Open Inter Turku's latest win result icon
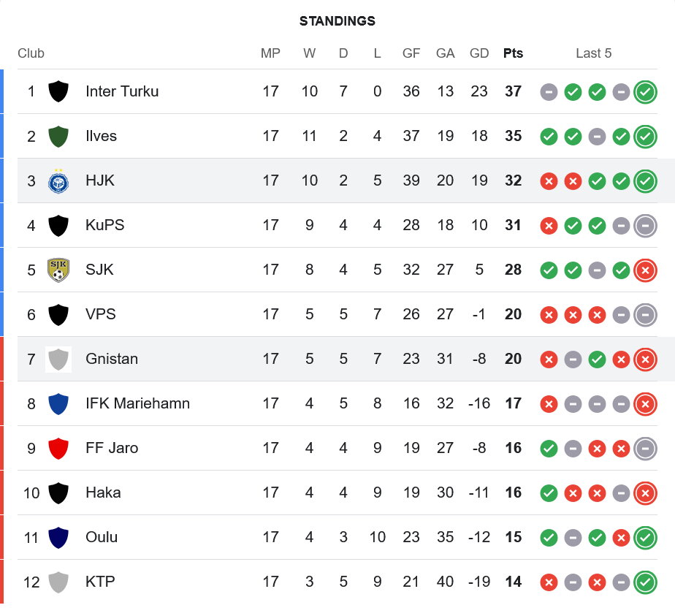This screenshot has width=675, height=616. (645, 92)
